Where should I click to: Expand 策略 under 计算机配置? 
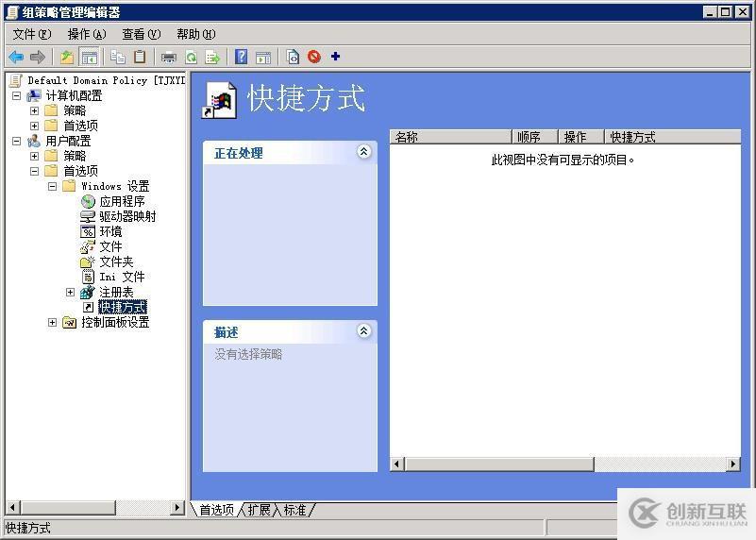click(34, 110)
